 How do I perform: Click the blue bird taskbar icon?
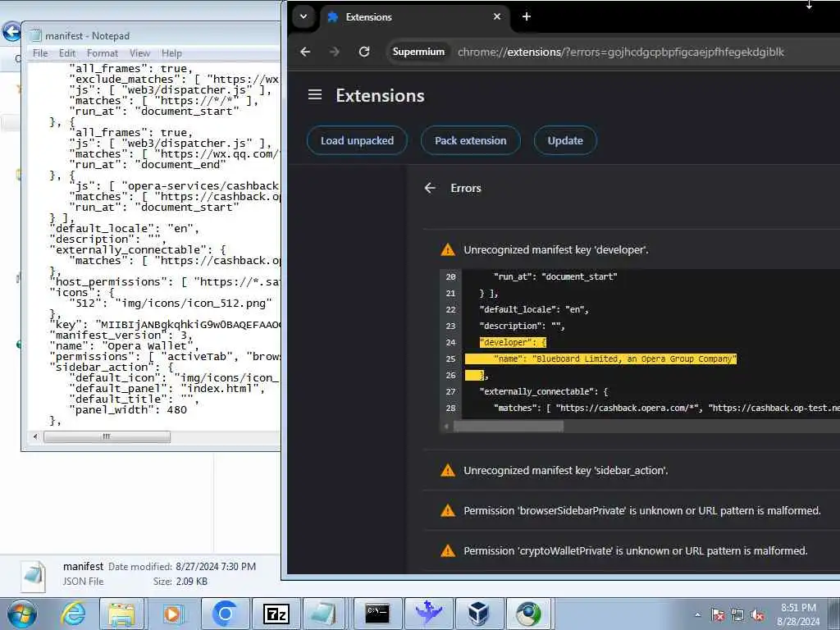[x=428, y=614]
